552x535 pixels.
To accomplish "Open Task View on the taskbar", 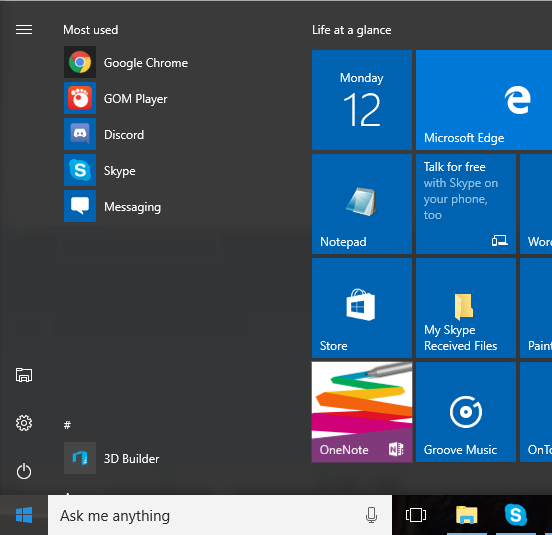I will [x=416, y=515].
